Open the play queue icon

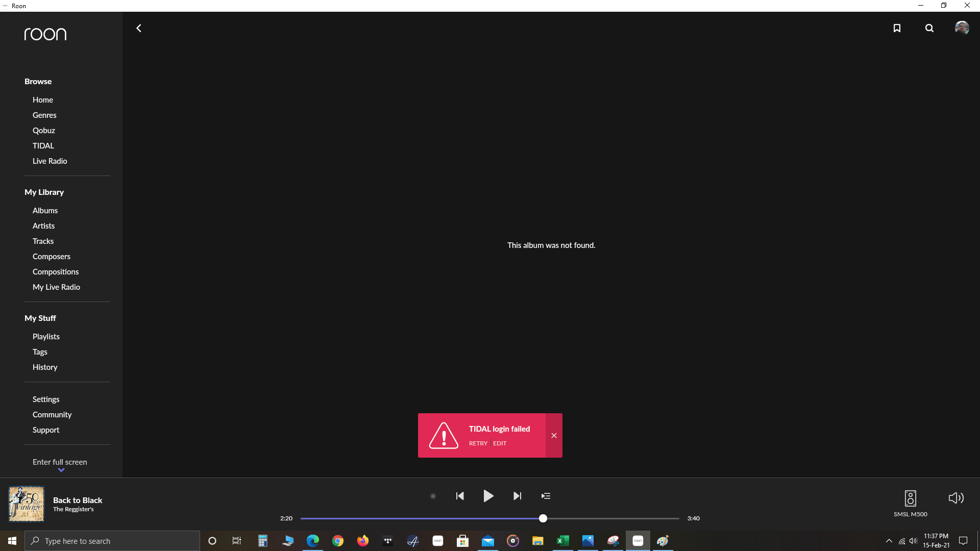click(546, 496)
